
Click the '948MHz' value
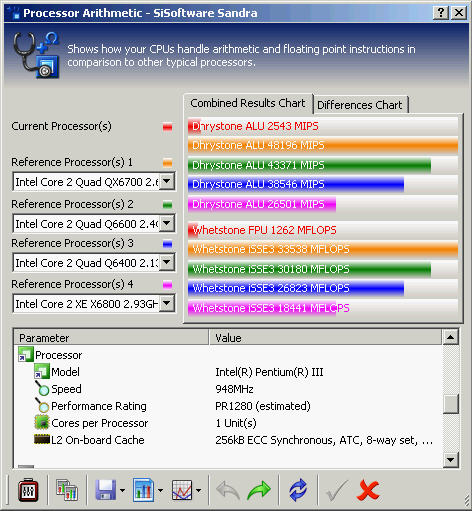(x=234, y=389)
